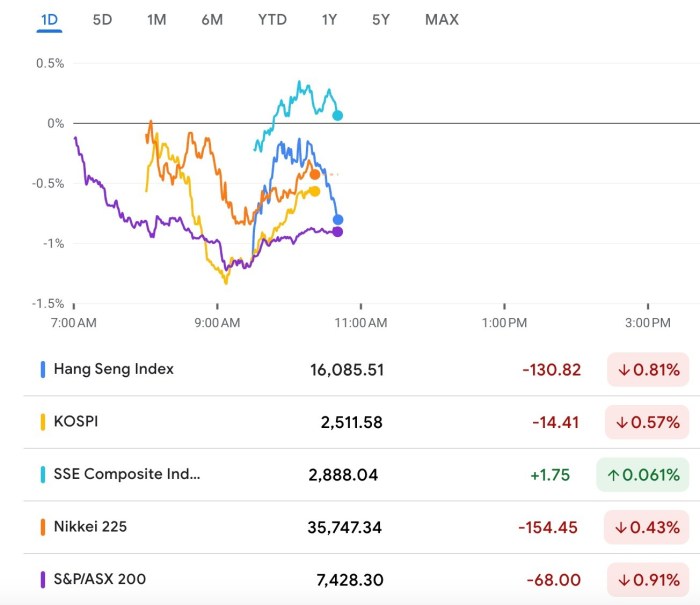Click S&P/ASX 200 purple color marker
The height and width of the screenshot is (605, 700).
click(43, 580)
